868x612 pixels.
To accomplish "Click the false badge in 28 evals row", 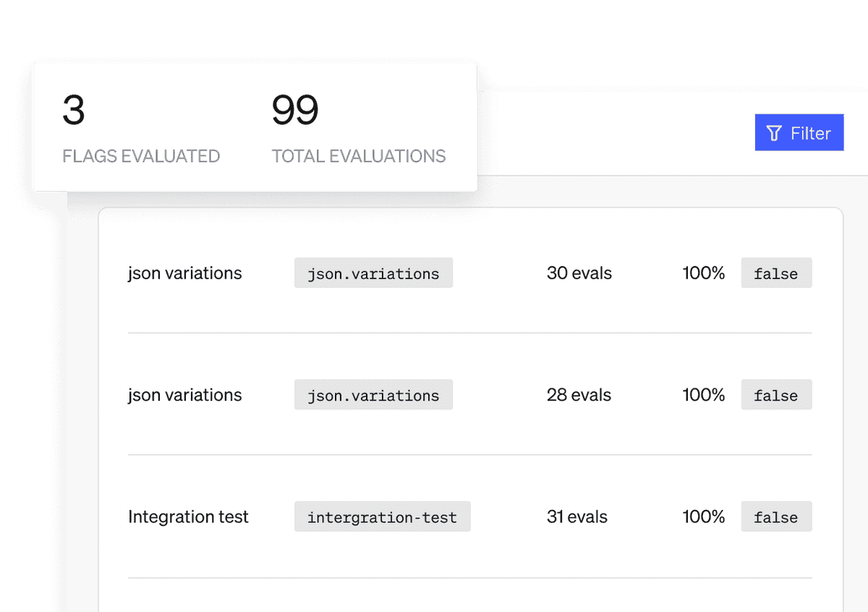I will click(x=776, y=395).
